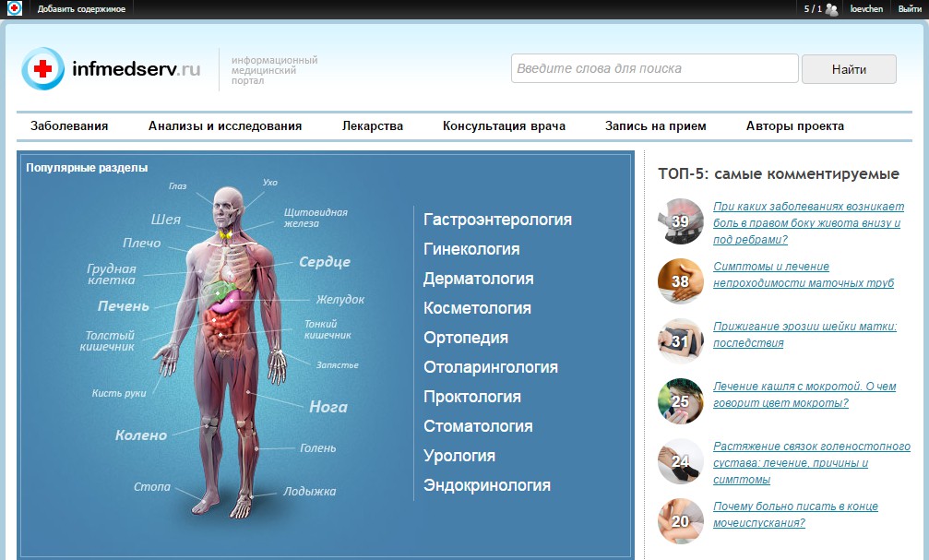Select the 'Стоматология' section

click(478, 426)
